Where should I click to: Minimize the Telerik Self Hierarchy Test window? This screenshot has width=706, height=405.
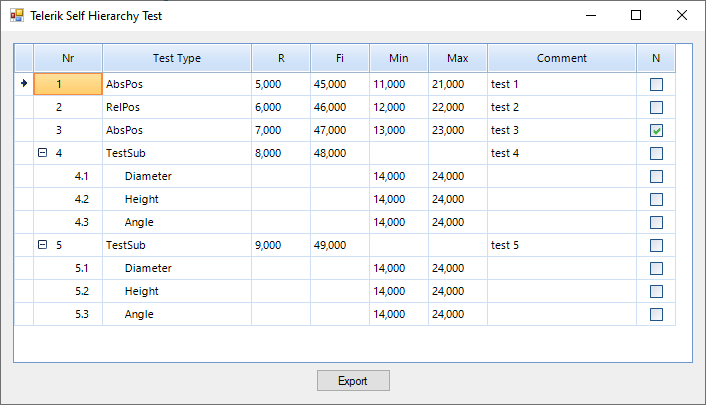pos(590,16)
